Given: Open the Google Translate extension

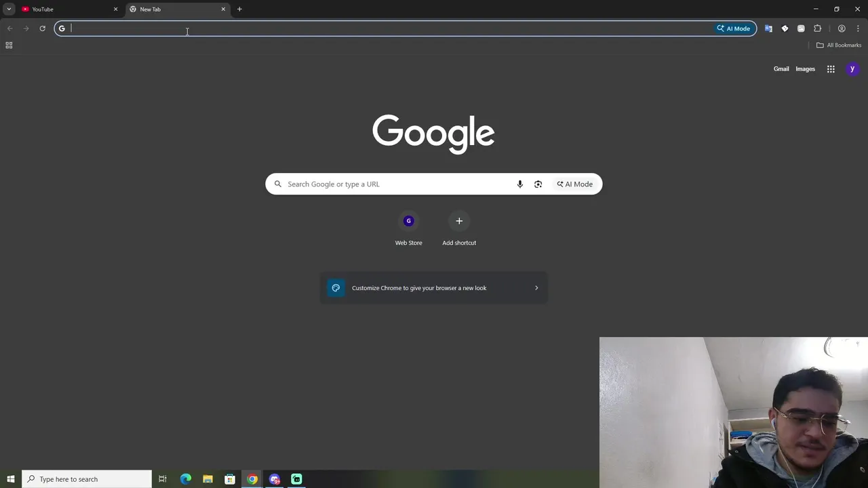Looking at the screenshot, I should click(768, 28).
